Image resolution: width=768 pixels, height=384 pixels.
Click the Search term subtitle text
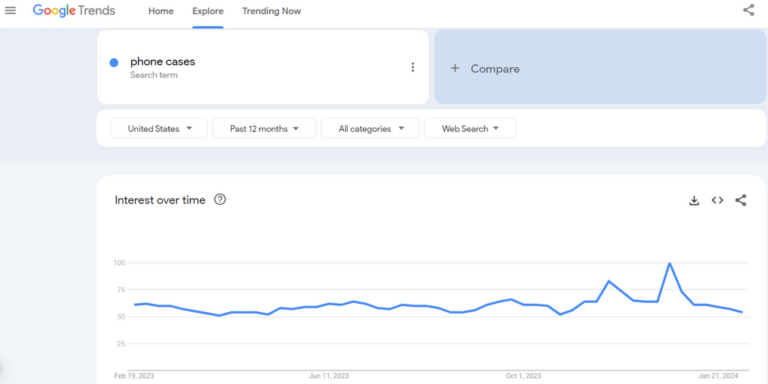coord(154,75)
